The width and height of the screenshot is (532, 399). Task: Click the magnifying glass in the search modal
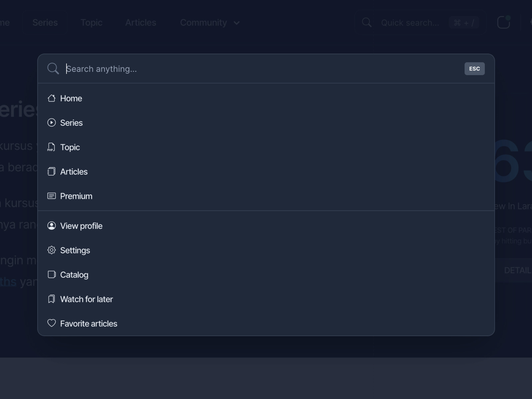[53, 68]
